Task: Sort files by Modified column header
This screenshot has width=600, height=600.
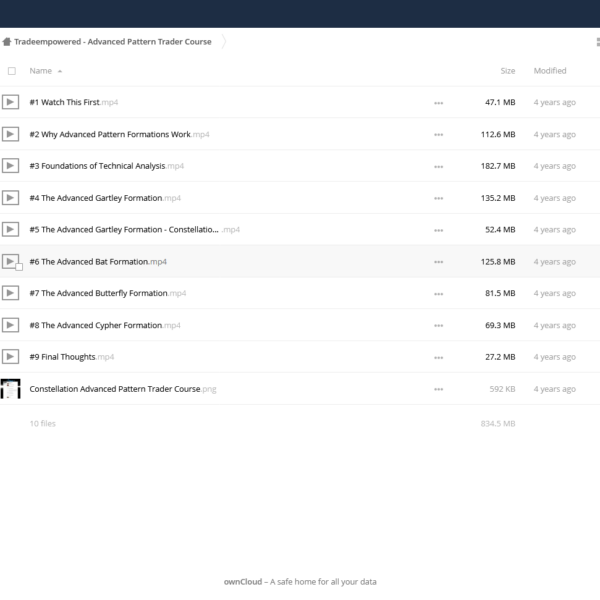Action: [550, 71]
